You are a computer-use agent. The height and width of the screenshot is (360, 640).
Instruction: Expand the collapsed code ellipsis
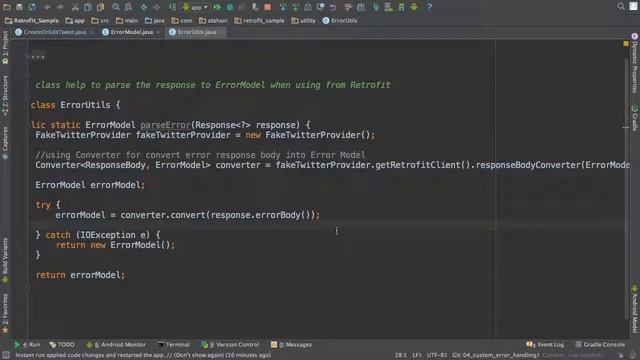(x=38, y=57)
